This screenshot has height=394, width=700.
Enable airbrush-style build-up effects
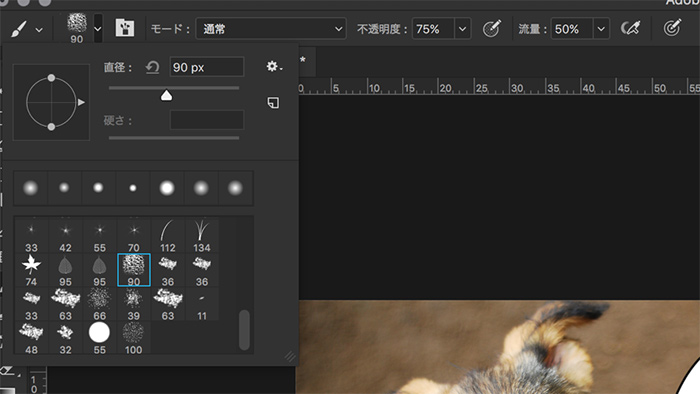pos(630,29)
